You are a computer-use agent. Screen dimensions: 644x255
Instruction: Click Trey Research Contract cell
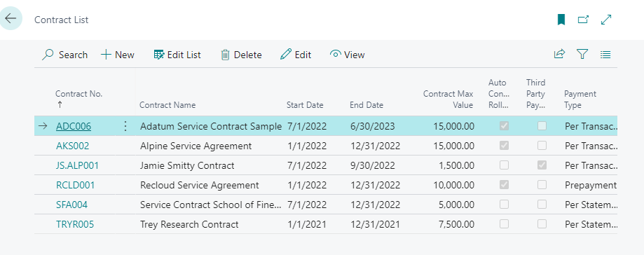(189, 224)
